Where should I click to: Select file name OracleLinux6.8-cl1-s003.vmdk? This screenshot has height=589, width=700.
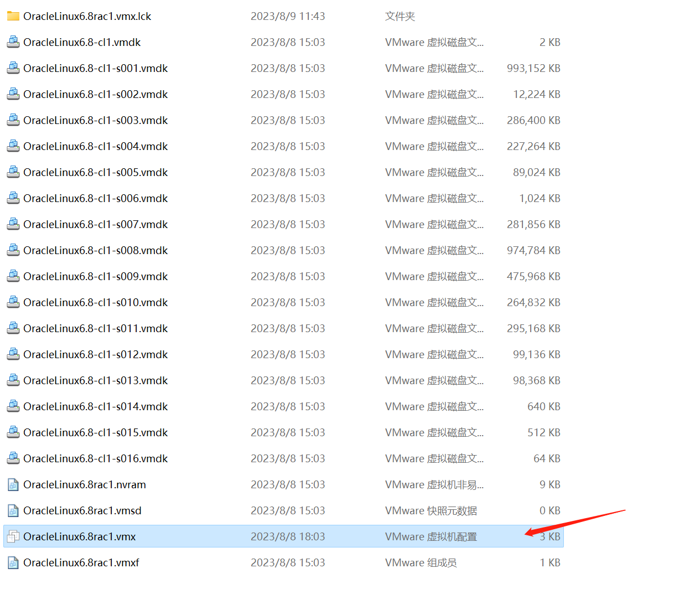[x=95, y=120]
